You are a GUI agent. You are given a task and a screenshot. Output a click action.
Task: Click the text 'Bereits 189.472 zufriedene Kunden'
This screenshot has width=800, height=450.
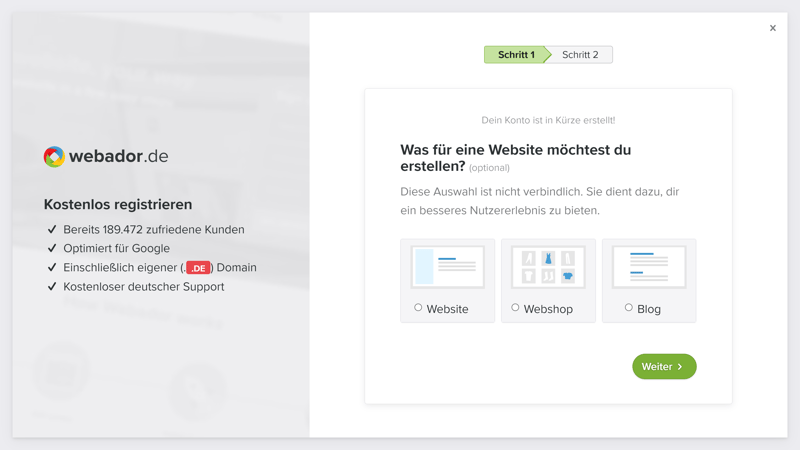[x=154, y=230]
